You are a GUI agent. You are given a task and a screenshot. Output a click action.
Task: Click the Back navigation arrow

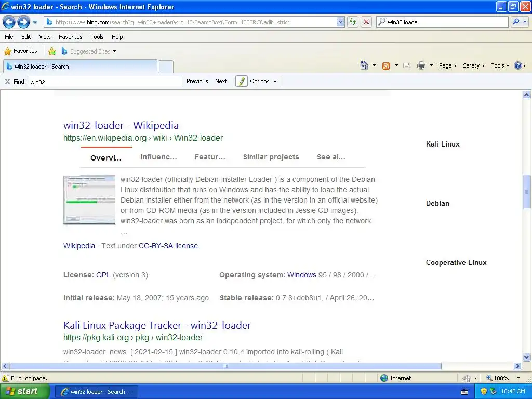coord(9,22)
